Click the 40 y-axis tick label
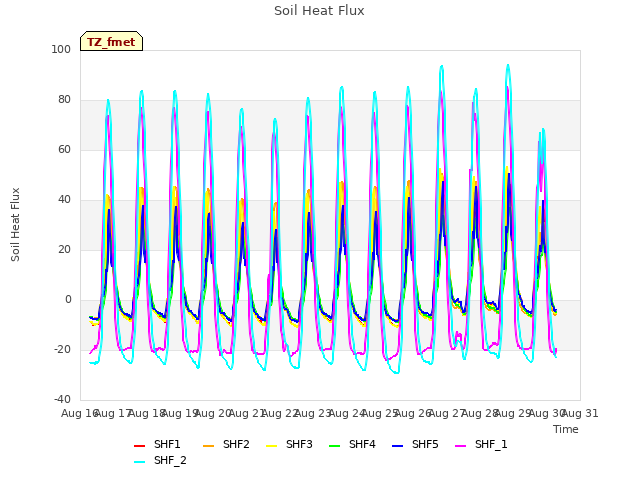 [64, 200]
